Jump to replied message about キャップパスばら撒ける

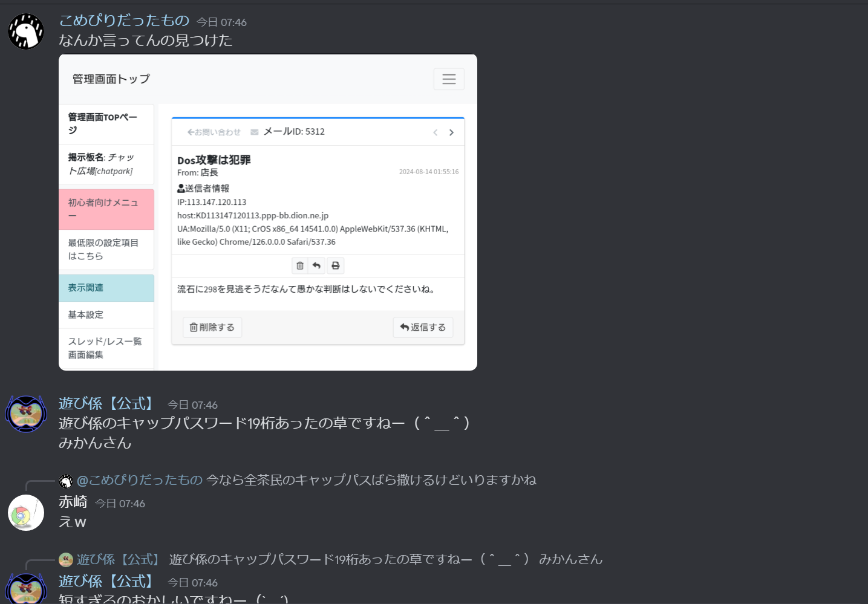[x=371, y=480]
